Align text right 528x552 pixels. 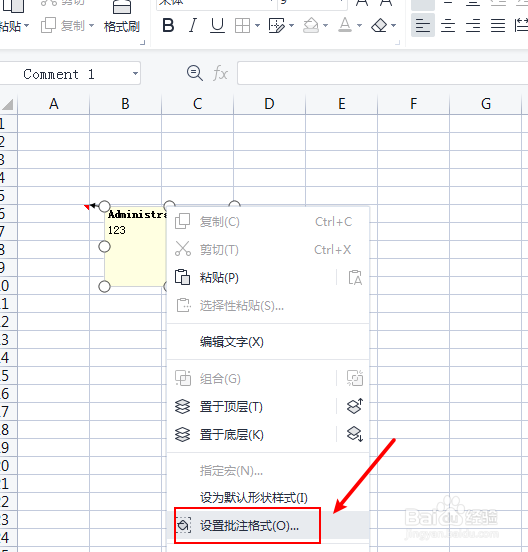[x=473, y=25]
